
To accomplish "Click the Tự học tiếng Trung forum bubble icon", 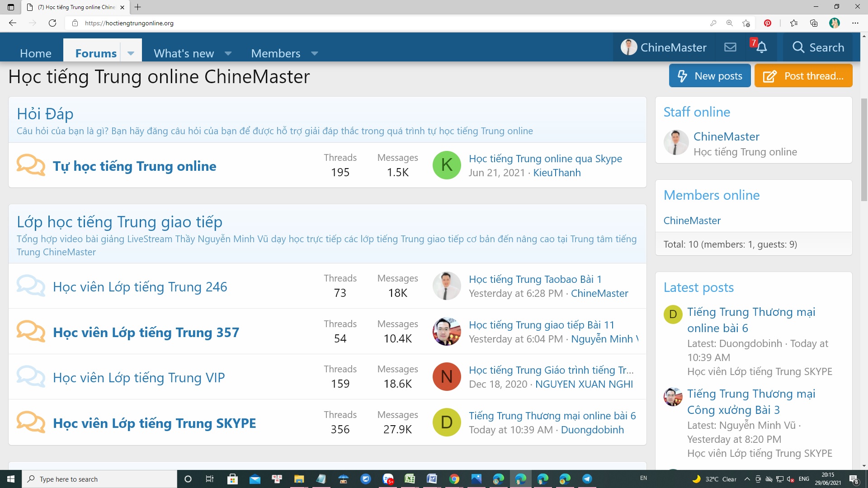I will coord(31,165).
